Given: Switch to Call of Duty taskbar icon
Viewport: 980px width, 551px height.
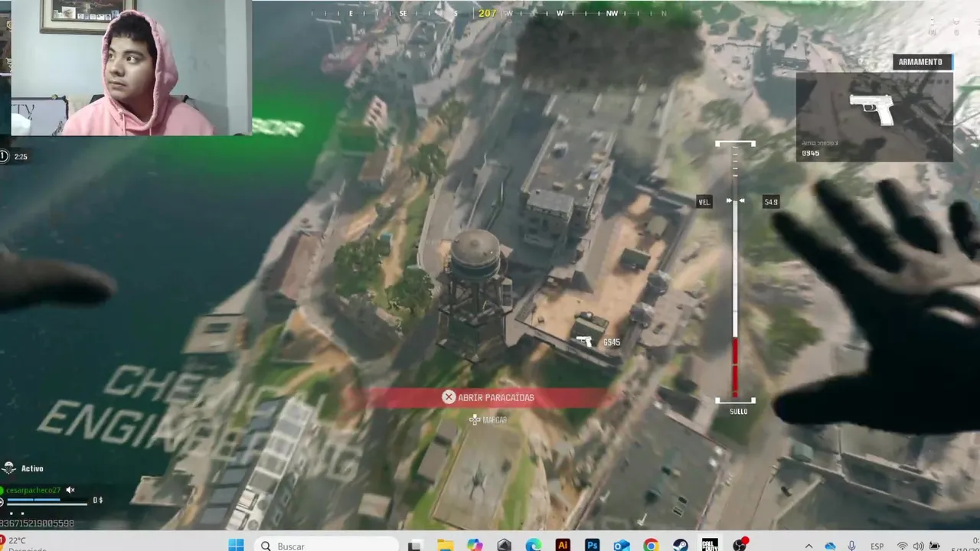Looking at the screenshot, I should pos(710,545).
